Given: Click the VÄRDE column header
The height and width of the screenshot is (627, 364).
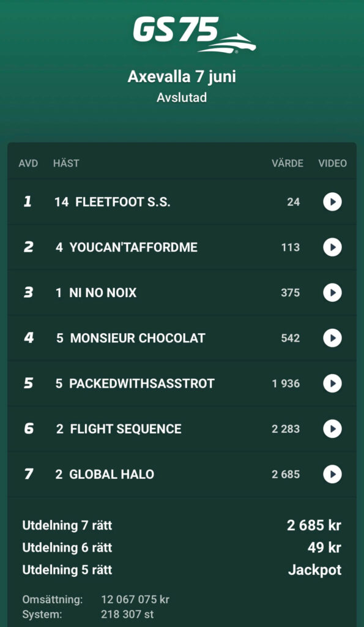Looking at the screenshot, I should click(288, 163).
